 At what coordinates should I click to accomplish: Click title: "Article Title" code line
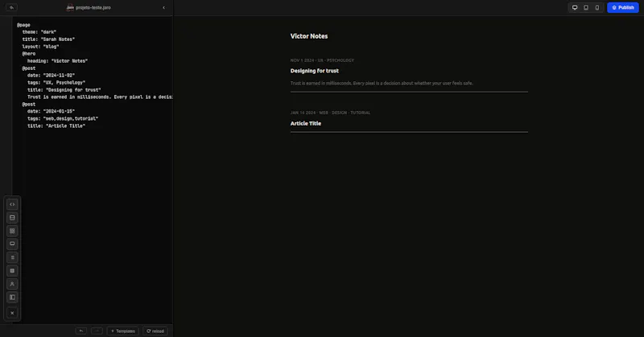56,126
